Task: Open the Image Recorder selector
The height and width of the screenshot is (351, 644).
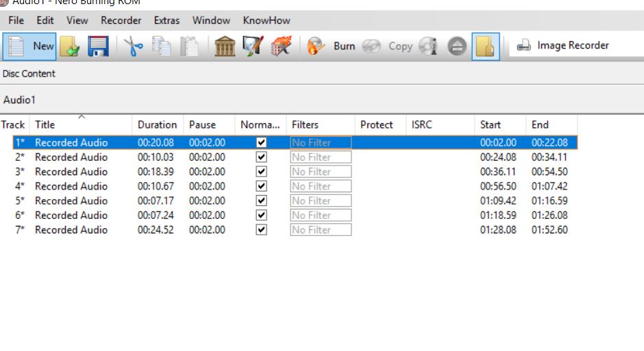Action: (x=563, y=46)
